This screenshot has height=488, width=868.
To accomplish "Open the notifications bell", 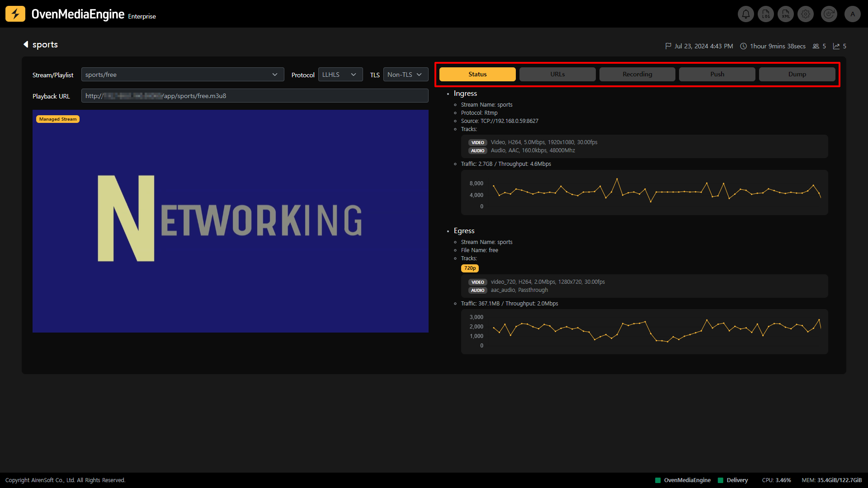I will (x=746, y=14).
